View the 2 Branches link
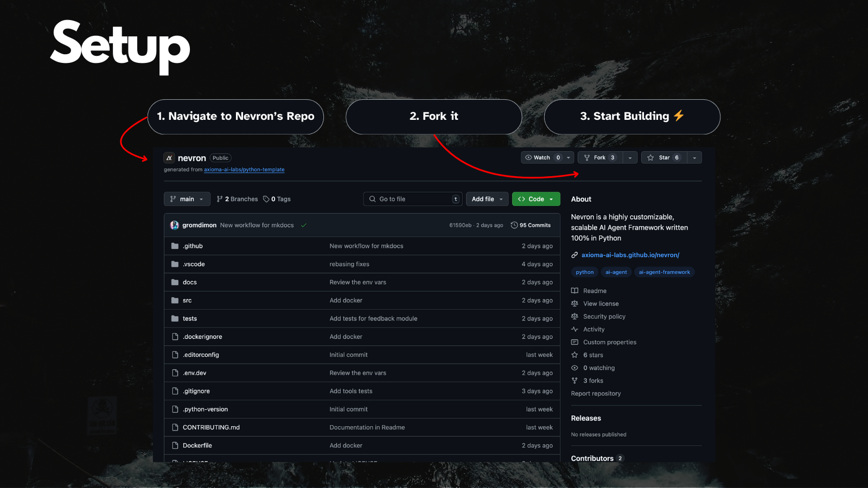 (237, 199)
